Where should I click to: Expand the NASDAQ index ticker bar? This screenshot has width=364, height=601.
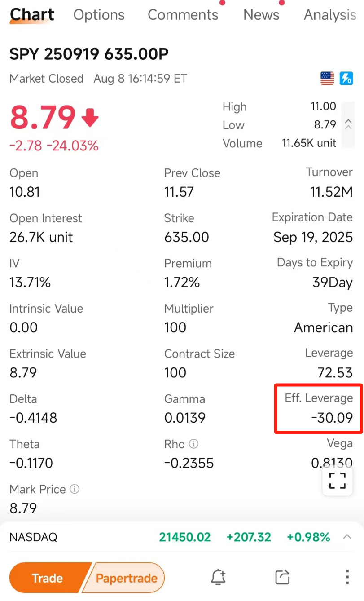click(347, 537)
